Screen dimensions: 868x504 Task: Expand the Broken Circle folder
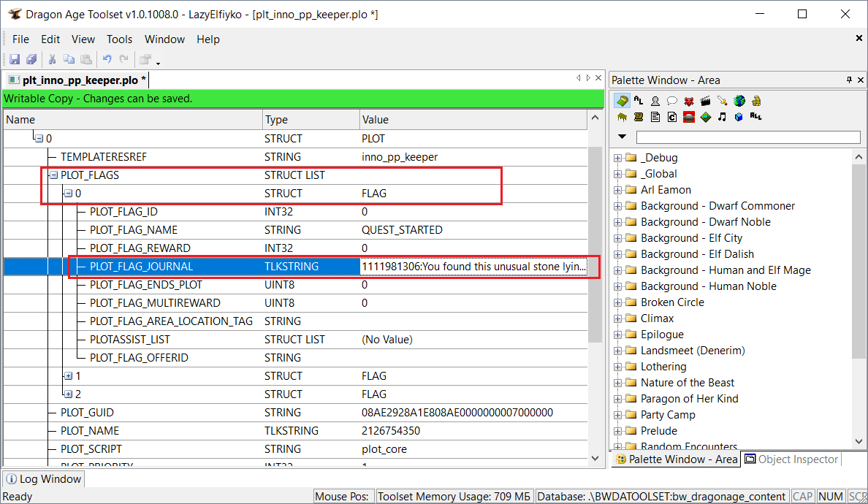pyautogui.click(x=618, y=302)
